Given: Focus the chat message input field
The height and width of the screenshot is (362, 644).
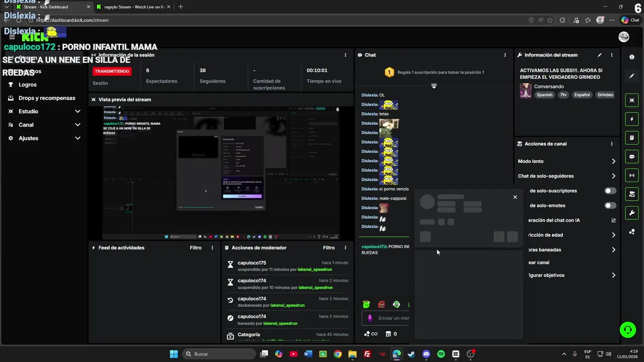Looking at the screenshot, I should coord(385,318).
